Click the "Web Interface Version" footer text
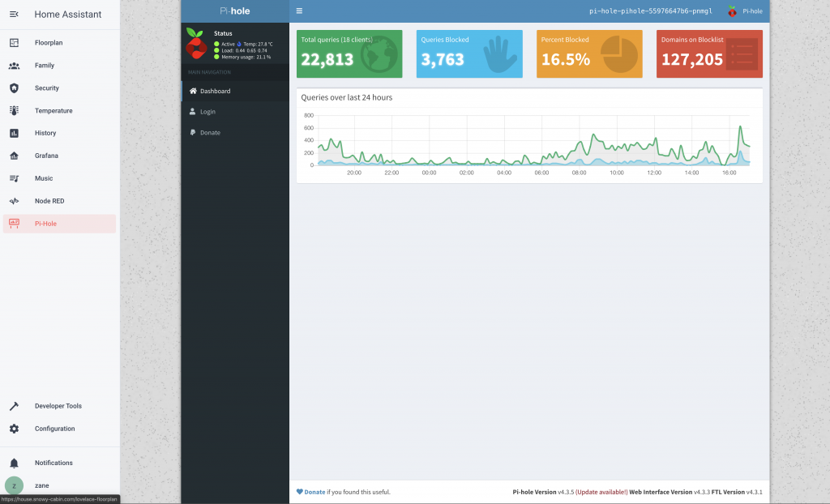This screenshot has width=830, height=504. coord(661,493)
